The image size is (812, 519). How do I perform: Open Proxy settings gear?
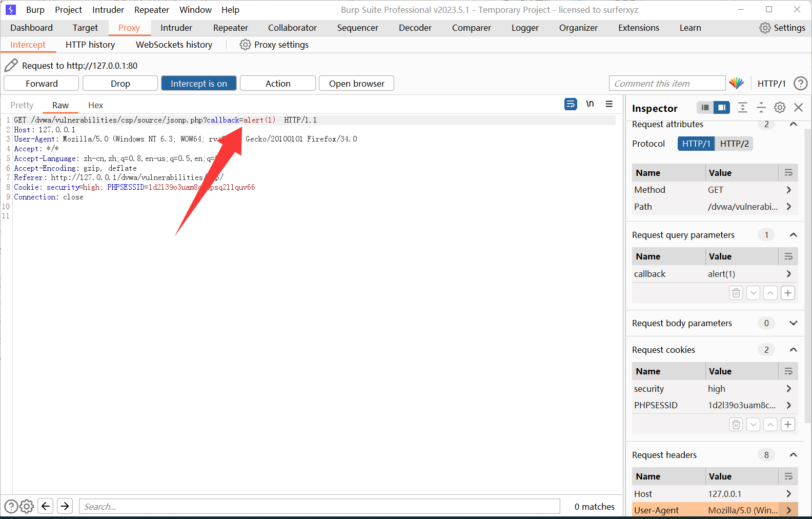tap(246, 45)
